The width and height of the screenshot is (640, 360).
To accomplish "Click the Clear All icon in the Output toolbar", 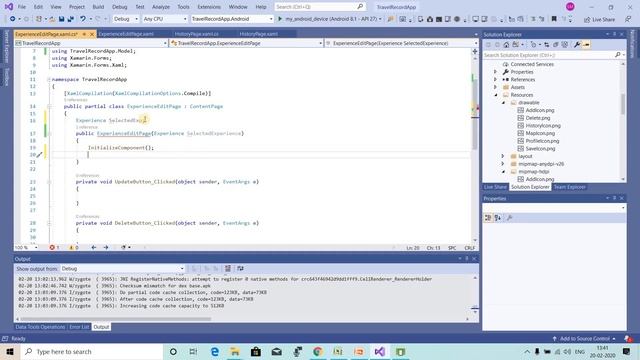I will coord(228,268).
